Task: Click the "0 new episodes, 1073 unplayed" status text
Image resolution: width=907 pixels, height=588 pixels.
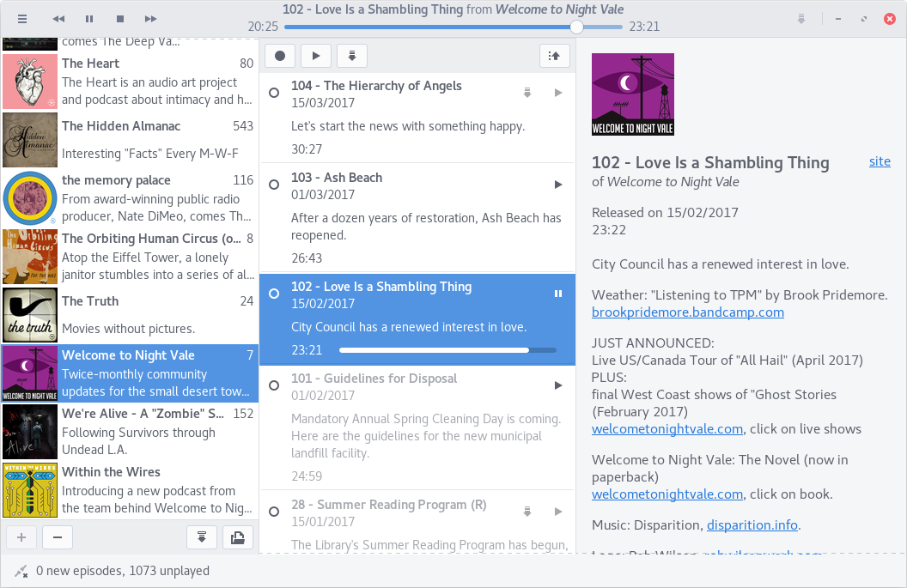Action: (x=123, y=571)
